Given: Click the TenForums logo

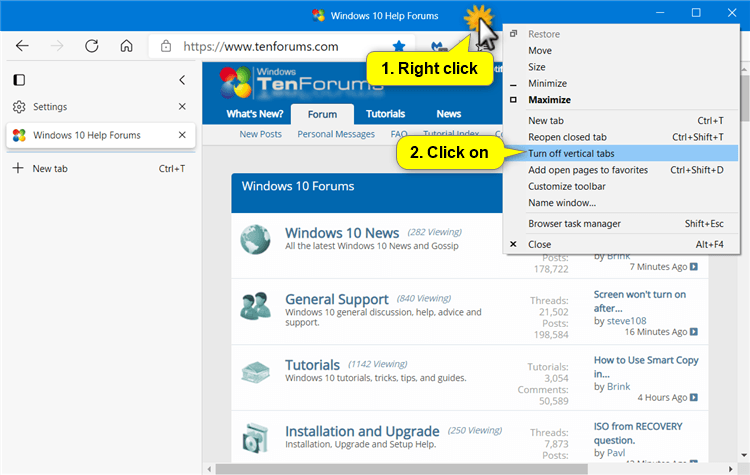Looking at the screenshot, I should [x=301, y=82].
